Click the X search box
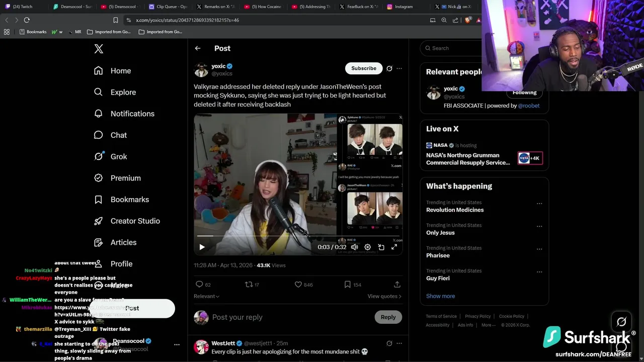 click(452, 48)
